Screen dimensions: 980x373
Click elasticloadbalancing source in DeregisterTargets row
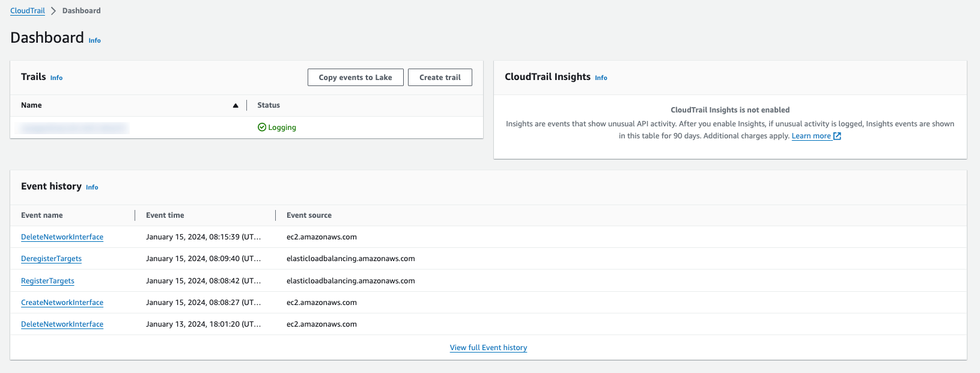tap(351, 259)
